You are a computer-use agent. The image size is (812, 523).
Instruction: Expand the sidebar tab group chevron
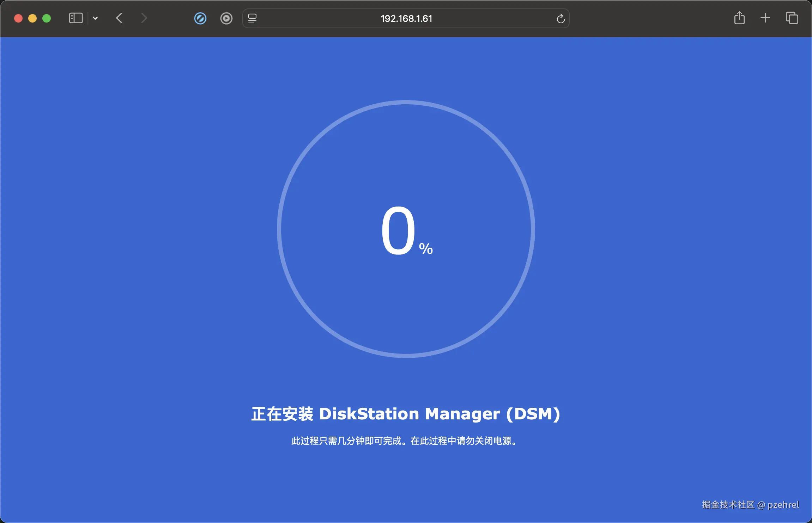[95, 18]
